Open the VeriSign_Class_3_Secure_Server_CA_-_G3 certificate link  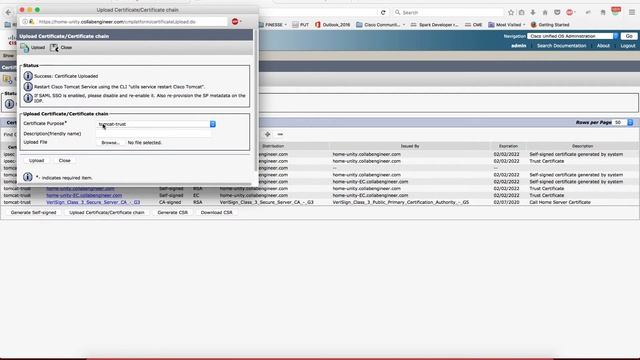coord(93,202)
